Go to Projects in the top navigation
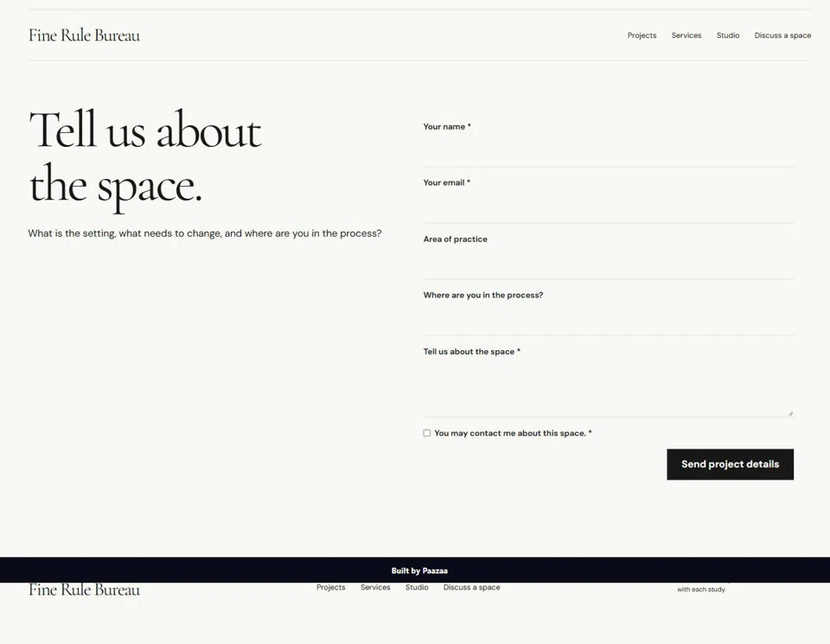 [642, 35]
